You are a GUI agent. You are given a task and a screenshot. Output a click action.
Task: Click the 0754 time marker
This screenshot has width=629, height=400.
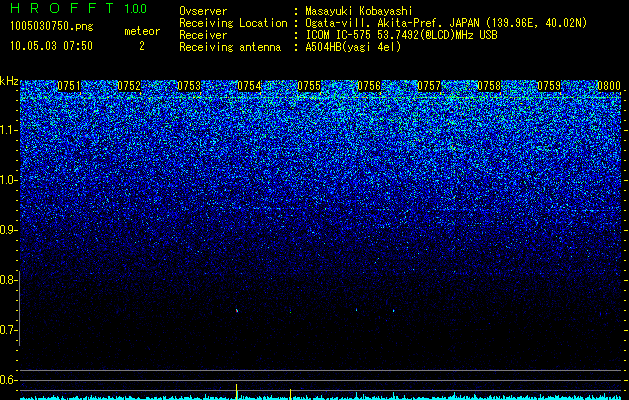249,86
